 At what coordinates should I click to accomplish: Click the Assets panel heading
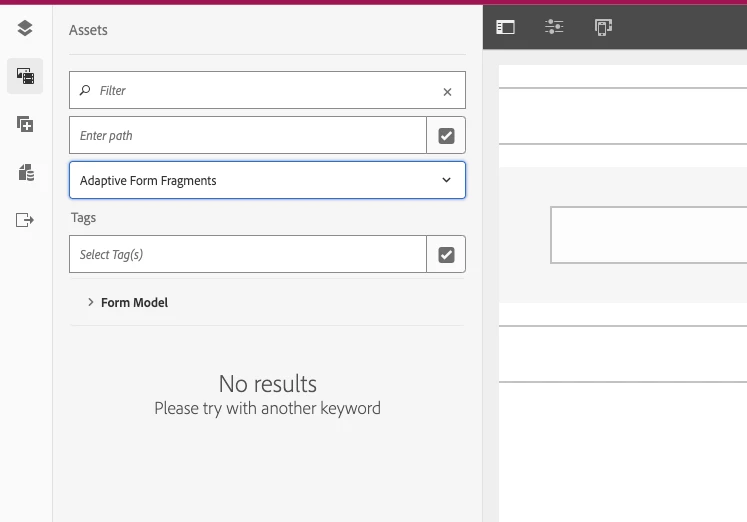[x=88, y=30]
